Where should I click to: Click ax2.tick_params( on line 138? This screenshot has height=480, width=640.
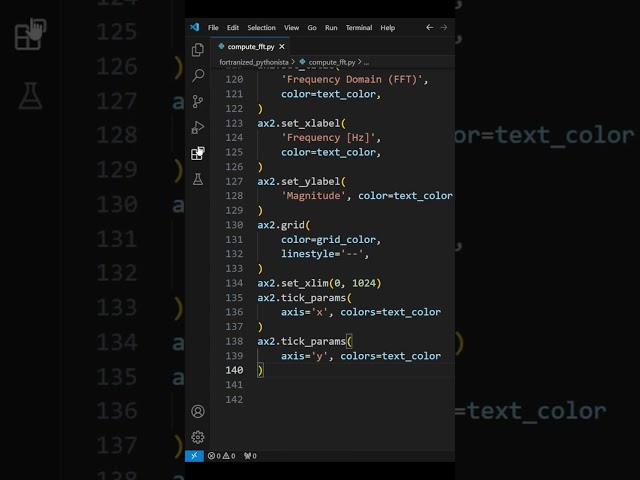point(304,341)
